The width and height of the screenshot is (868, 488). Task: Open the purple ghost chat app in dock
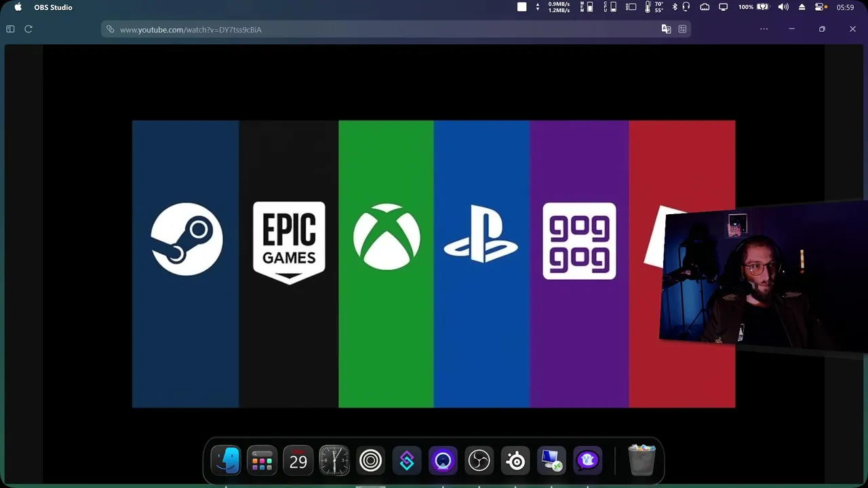[587, 461]
